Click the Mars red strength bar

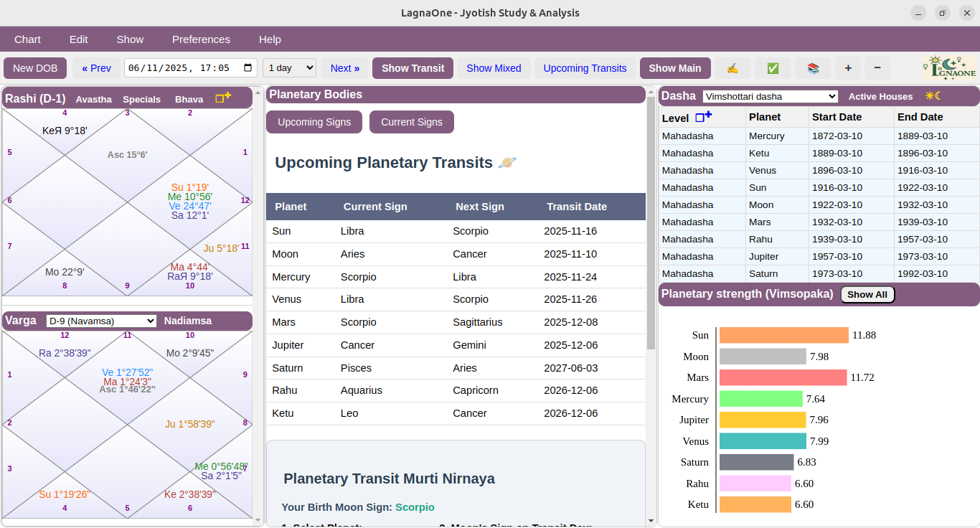click(783, 377)
